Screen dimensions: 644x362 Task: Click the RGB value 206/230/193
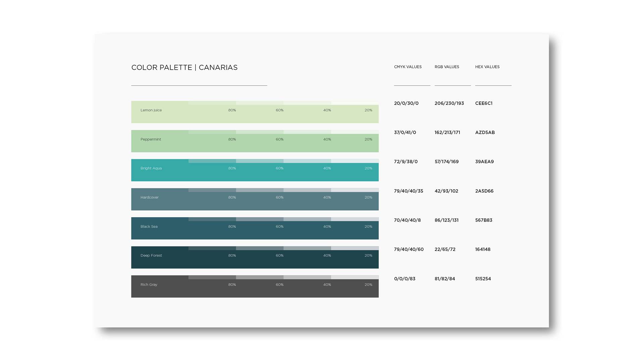[x=449, y=103]
